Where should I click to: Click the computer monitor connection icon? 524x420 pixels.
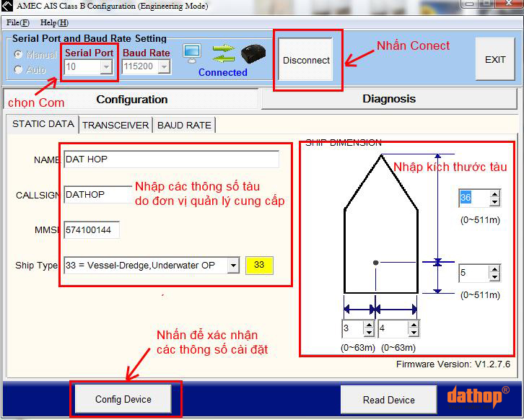(192, 53)
